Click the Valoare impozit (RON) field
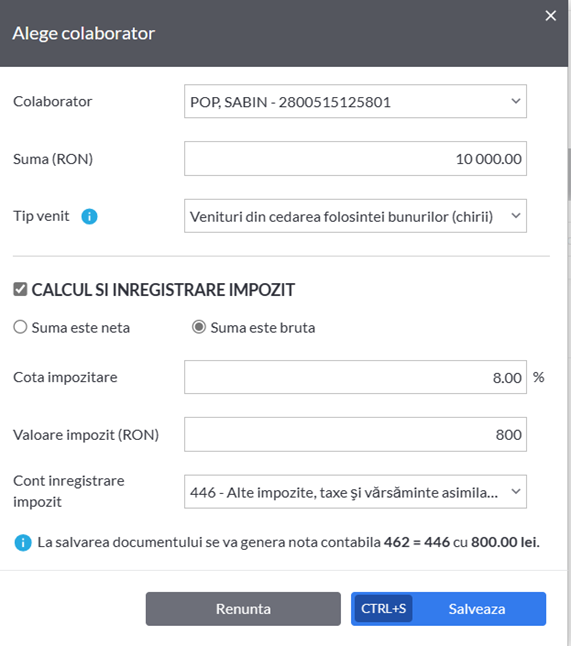The width and height of the screenshot is (571, 646). coord(355,434)
